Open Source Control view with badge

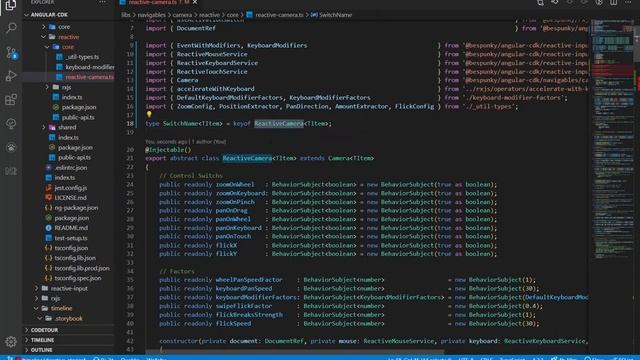tap(11, 53)
